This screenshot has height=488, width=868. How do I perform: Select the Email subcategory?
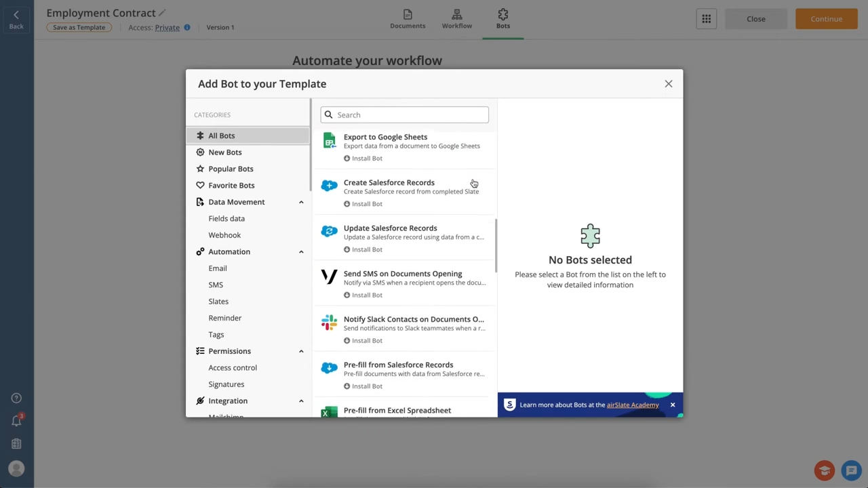tap(218, 268)
